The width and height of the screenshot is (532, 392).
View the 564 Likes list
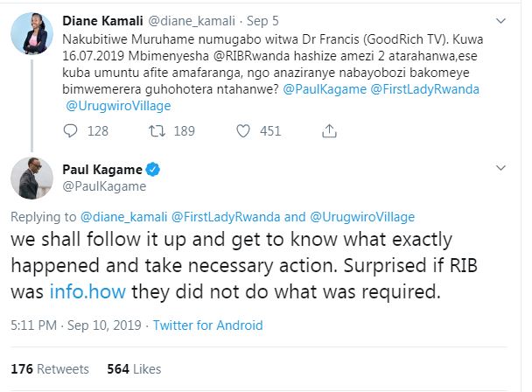[x=129, y=368]
